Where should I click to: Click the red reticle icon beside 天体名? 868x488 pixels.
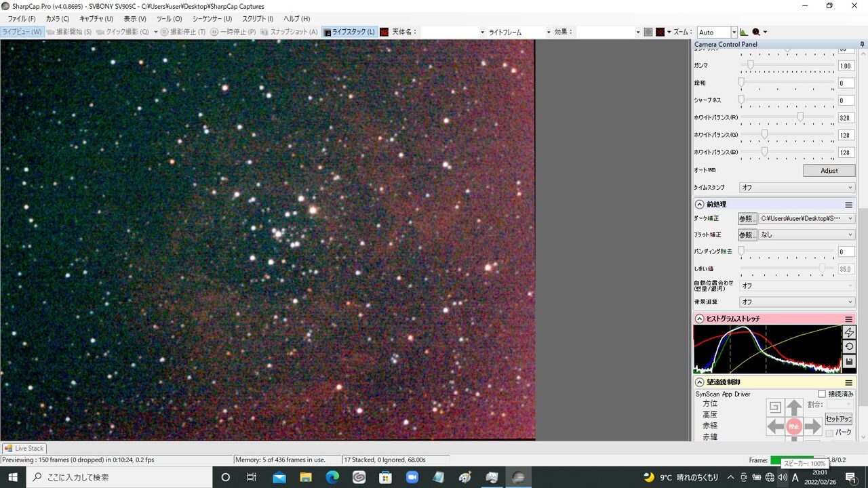(384, 32)
